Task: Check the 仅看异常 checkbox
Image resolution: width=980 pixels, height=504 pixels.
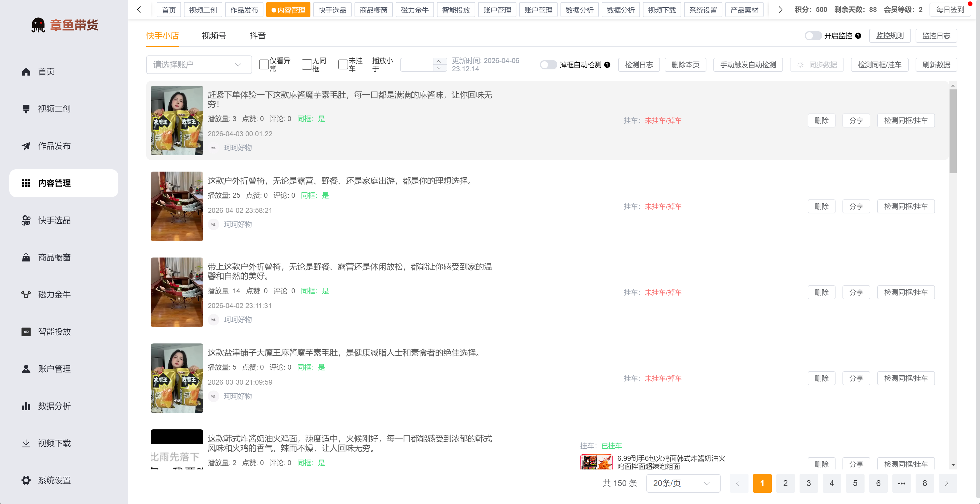Action: (x=264, y=65)
